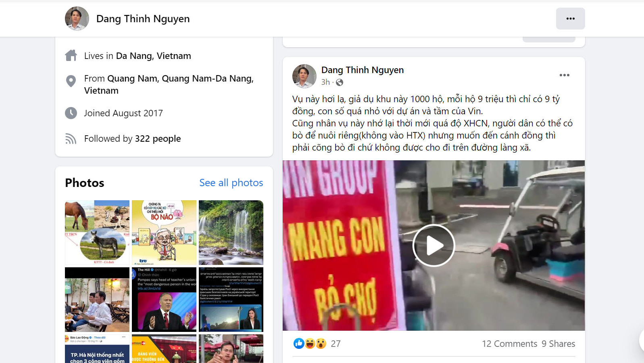
Task: Open the profile options three-dot button
Action: [570, 19]
